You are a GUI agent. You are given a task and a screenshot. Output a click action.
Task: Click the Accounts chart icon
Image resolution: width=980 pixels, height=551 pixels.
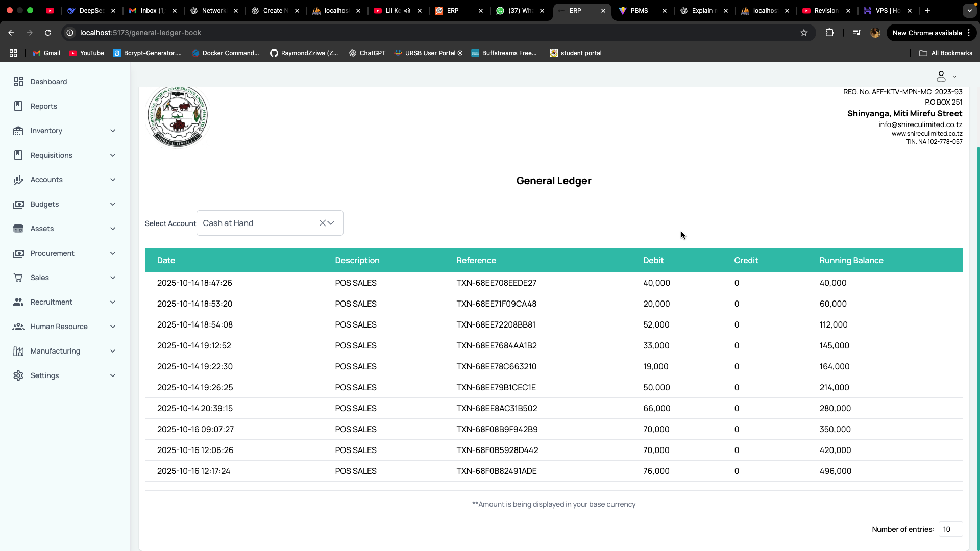point(18,180)
